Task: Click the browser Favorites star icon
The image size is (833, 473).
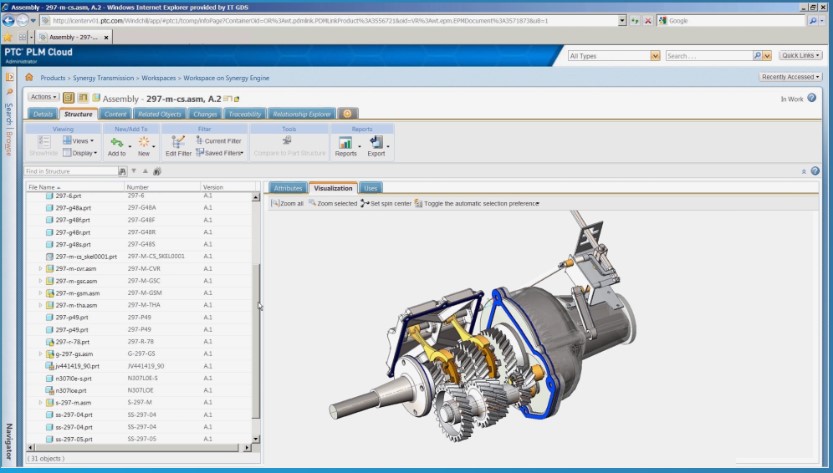Action: [x=7, y=37]
